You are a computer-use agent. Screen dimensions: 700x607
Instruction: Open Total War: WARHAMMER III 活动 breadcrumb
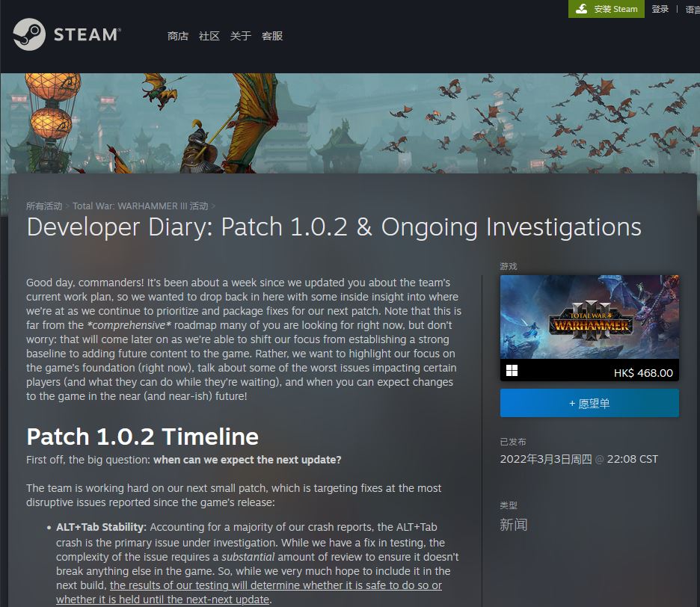(x=140, y=206)
